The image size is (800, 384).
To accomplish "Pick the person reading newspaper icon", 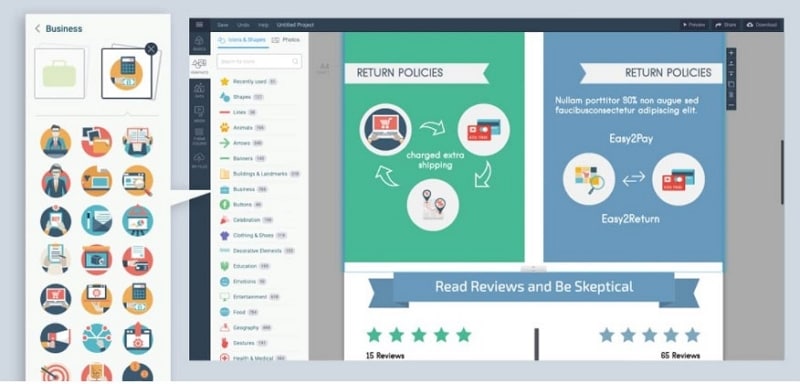I will [x=138, y=142].
